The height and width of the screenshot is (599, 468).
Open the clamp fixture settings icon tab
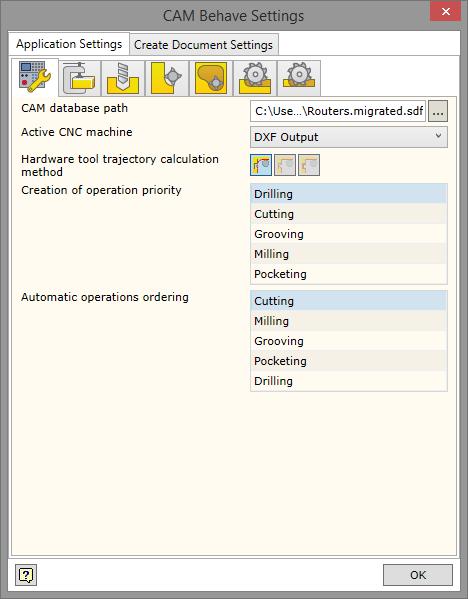79,78
